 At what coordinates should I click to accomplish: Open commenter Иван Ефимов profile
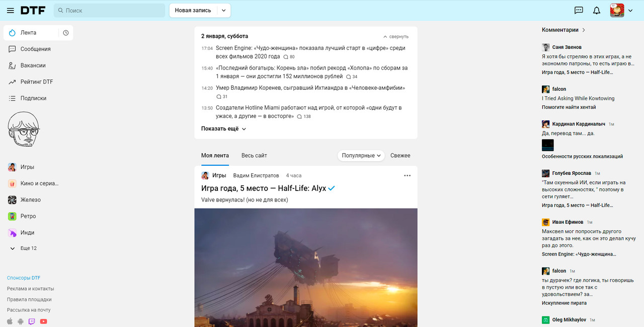pyautogui.click(x=568, y=222)
